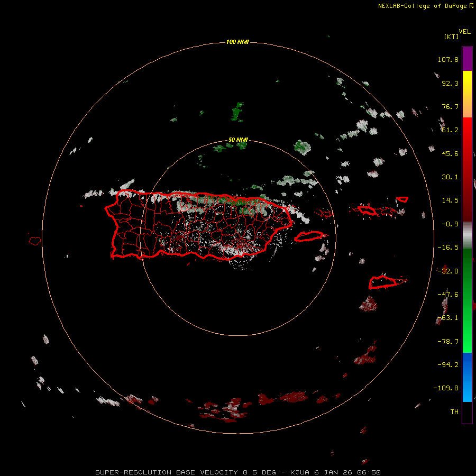This screenshot has height=476, width=476.
Task: Click the -32.0 scale value
Action: (x=448, y=271)
